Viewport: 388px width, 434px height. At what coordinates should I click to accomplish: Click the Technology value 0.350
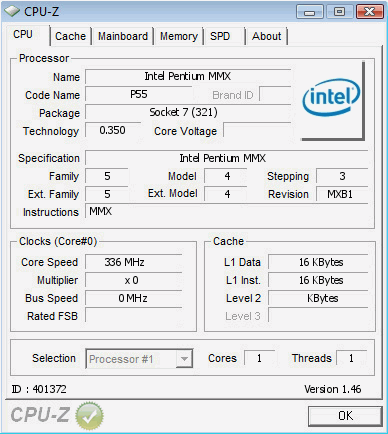[x=113, y=130]
